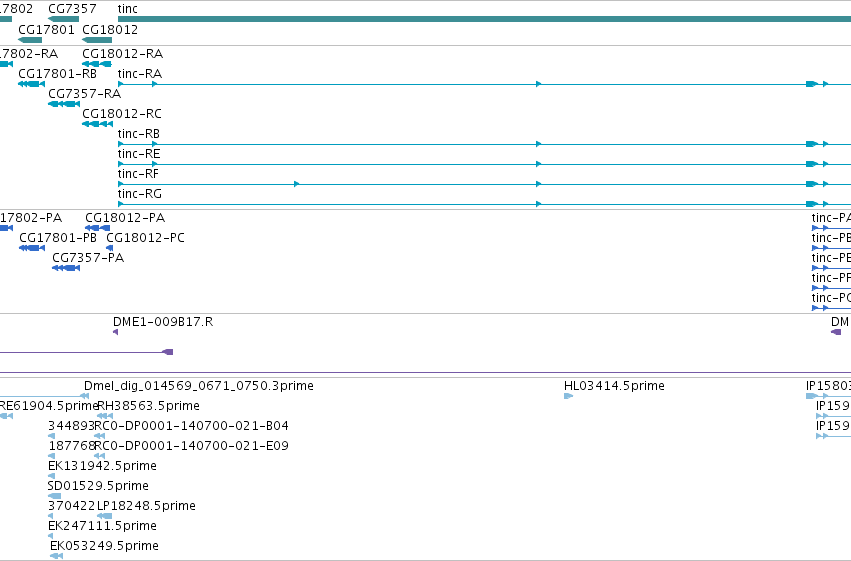851x561 pixels.
Task: Click the RC0-DP0001-140700-021-B04 label
Action: (x=191, y=426)
